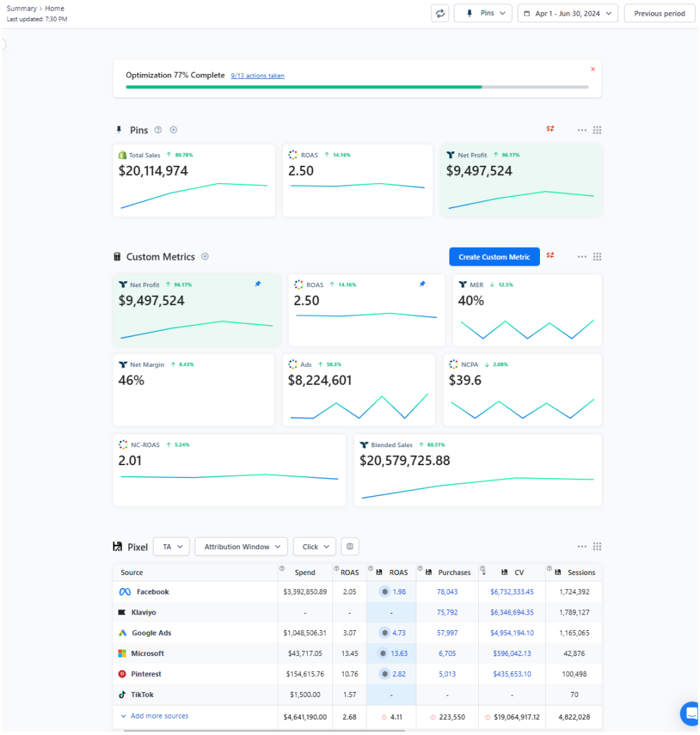This screenshot has width=700, height=735.
Task: Toggle the pin on ROAS custom metric
Action: tap(422, 284)
